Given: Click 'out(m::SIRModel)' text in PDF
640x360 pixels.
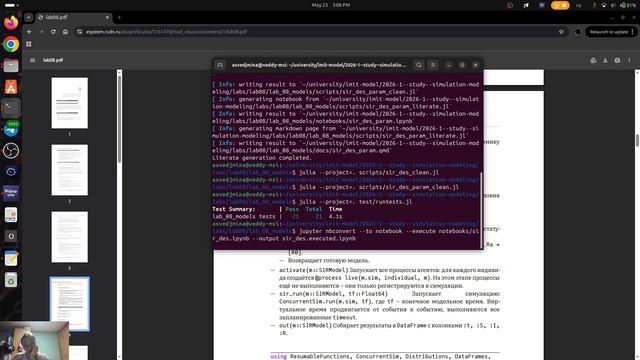Looking at the screenshot, I should [x=305, y=325].
